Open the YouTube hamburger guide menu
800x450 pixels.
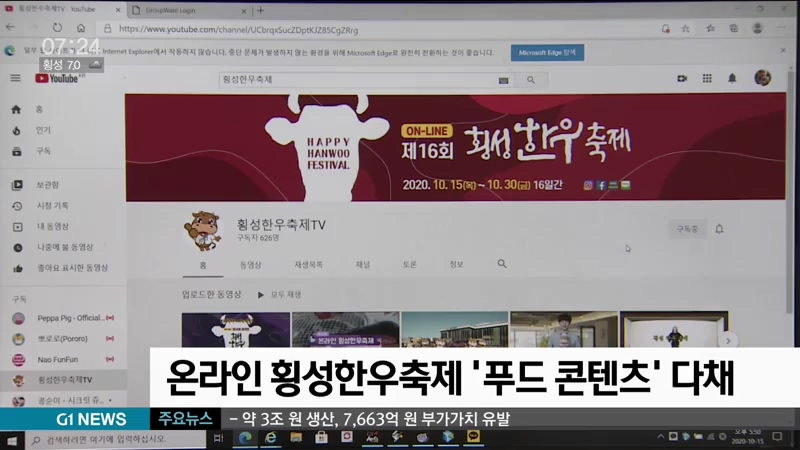[x=15, y=78]
